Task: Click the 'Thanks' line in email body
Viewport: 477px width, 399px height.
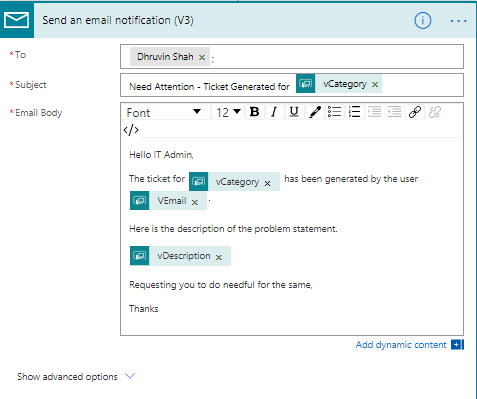Action: (144, 309)
